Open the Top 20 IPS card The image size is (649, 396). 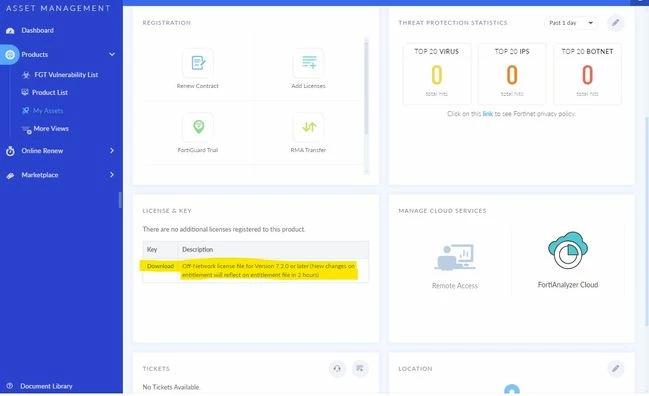(512, 74)
